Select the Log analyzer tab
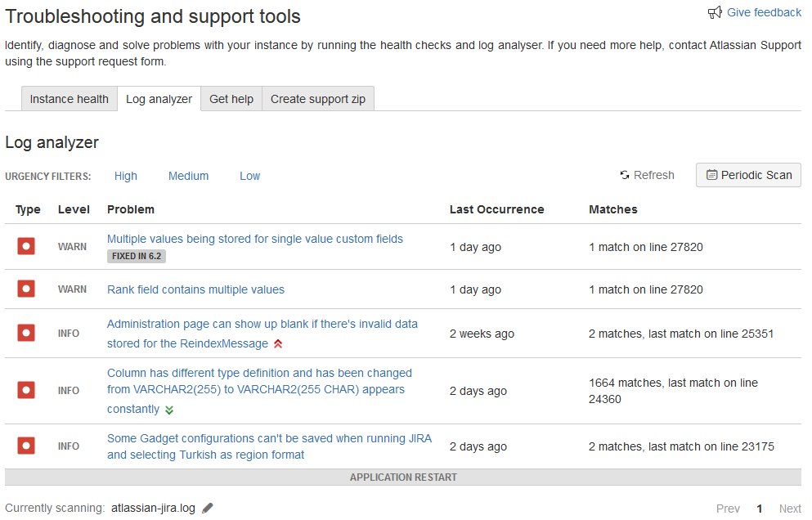The width and height of the screenshot is (812, 520). pyautogui.click(x=159, y=99)
